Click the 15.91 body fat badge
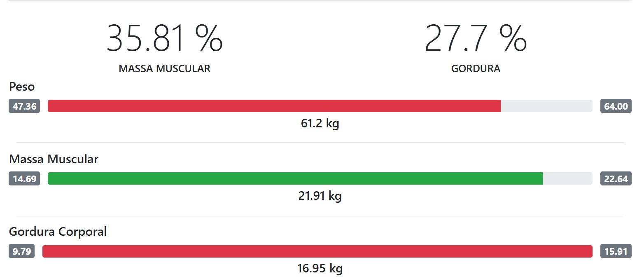Viewport: 644px width, 279px height. click(616, 251)
